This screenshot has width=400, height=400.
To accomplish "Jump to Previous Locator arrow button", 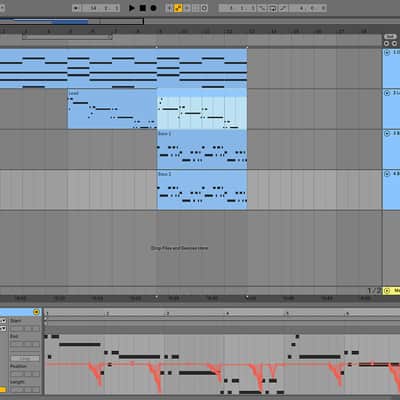I will click(x=386, y=43).
